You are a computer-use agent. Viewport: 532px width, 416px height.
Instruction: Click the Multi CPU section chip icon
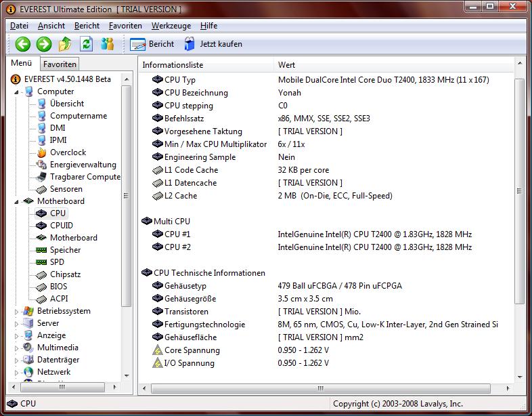point(147,221)
